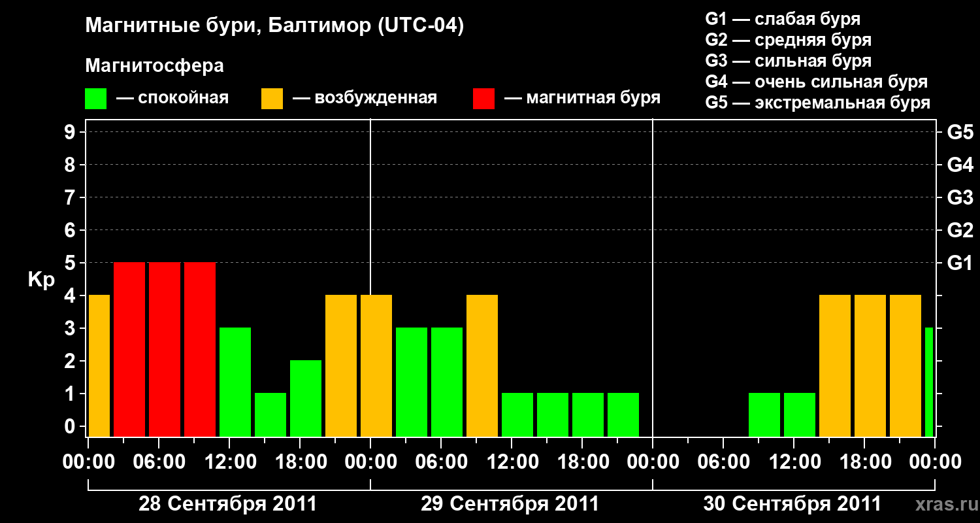
Task: Click the green Kp 1 bar starting at 12:00 on 30 September
Action: coord(800,415)
